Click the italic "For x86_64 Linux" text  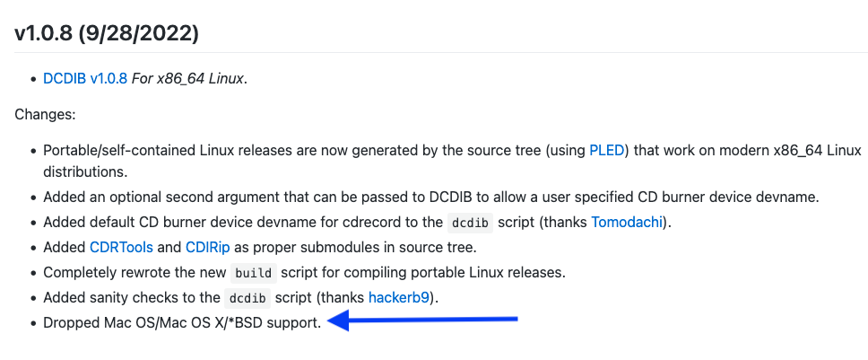(189, 79)
